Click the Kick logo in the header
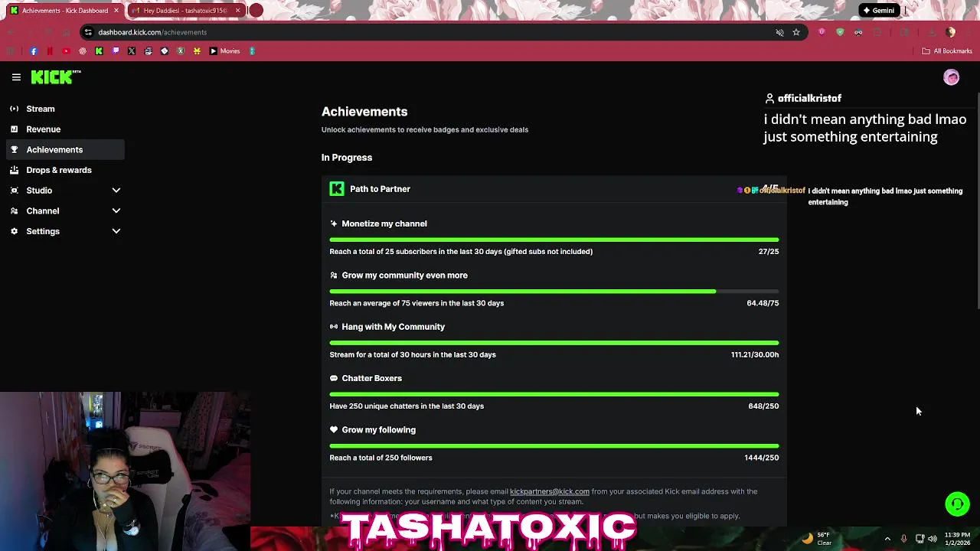 click(x=55, y=77)
